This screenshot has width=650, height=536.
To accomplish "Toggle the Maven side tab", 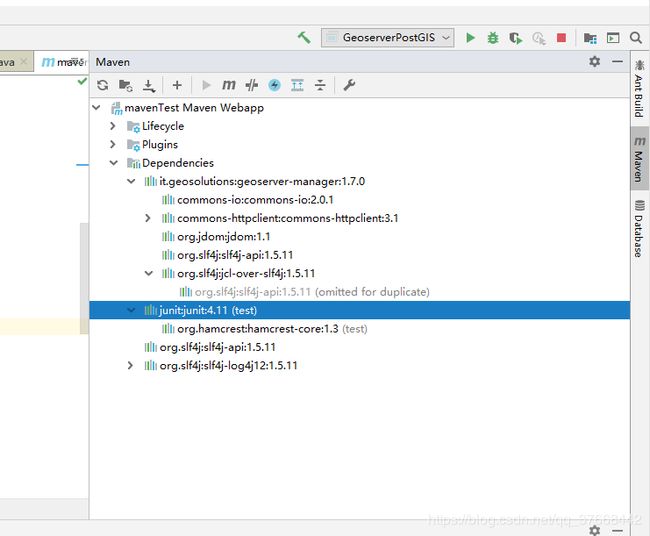I will 639,158.
